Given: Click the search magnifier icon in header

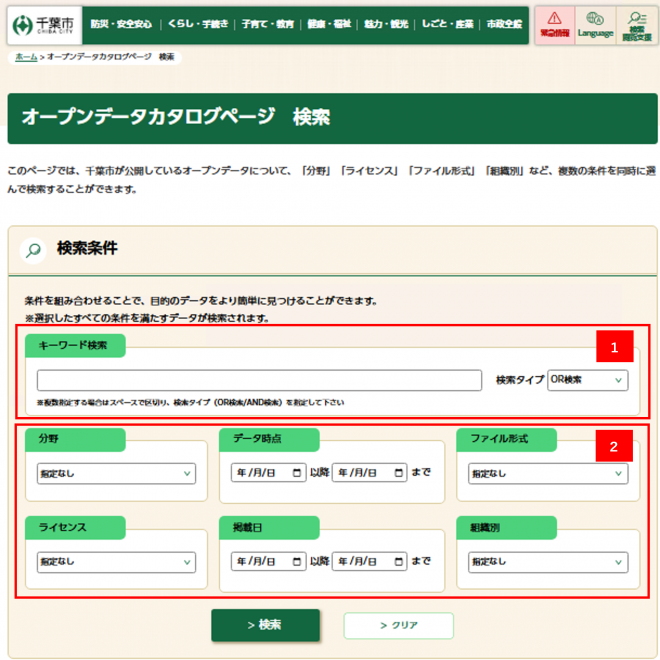Looking at the screenshot, I should (x=636, y=24).
